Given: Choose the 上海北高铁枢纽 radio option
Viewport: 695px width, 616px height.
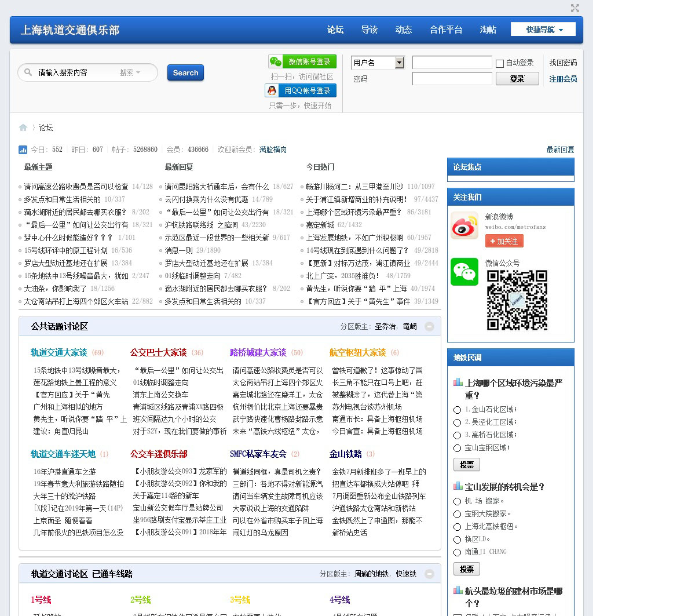Looking at the screenshot, I should (x=458, y=527).
